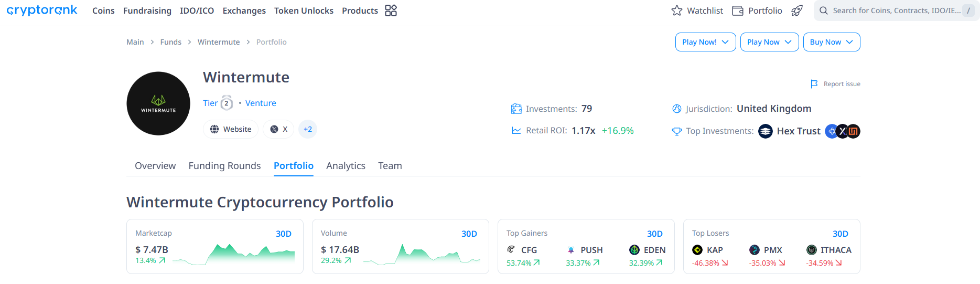
Task: Open the Products menu
Action: click(360, 10)
